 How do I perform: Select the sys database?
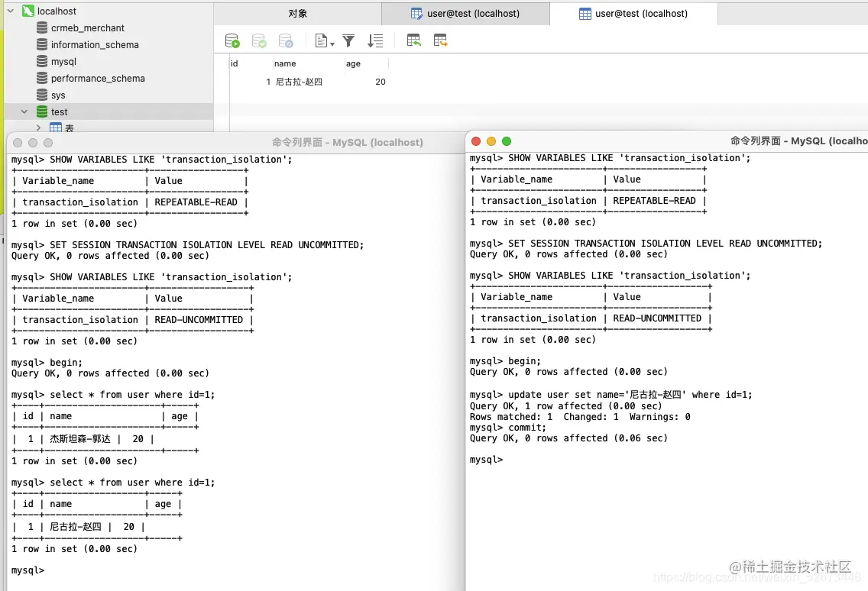tap(57, 95)
